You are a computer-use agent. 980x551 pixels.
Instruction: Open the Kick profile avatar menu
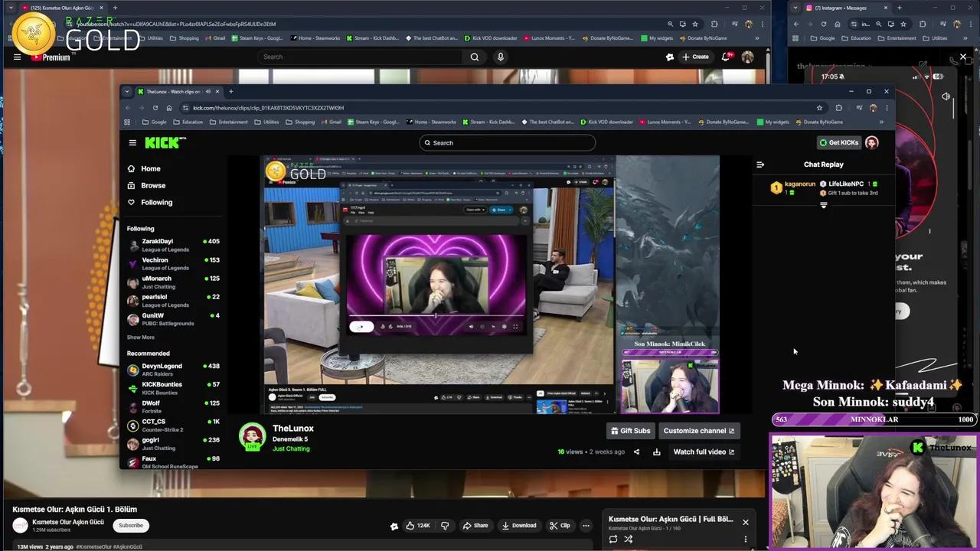871,142
